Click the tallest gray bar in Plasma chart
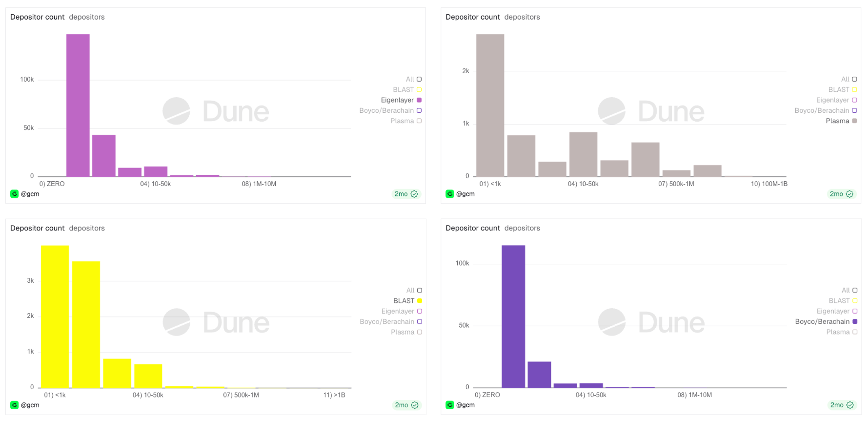 tap(490, 105)
